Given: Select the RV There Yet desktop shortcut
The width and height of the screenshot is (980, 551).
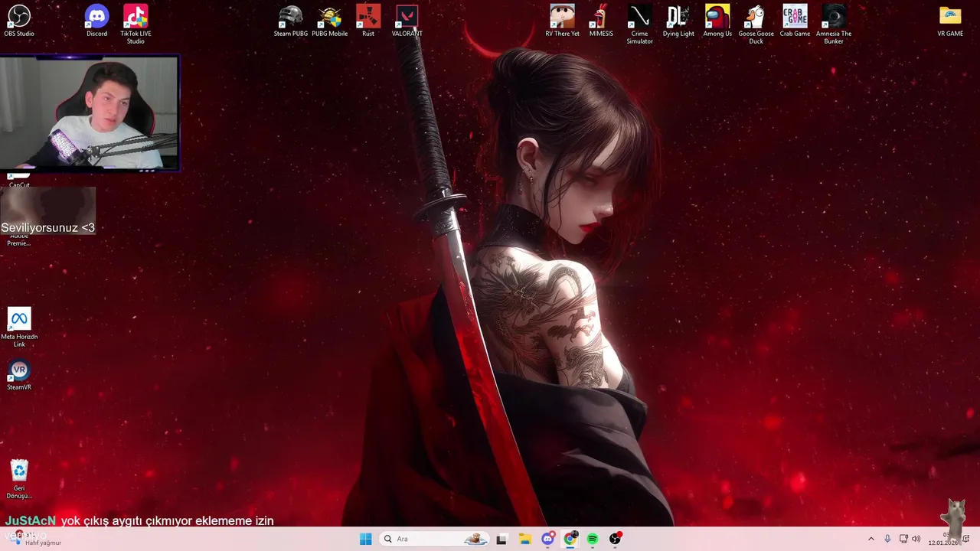Looking at the screenshot, I should tap(562, 21).
